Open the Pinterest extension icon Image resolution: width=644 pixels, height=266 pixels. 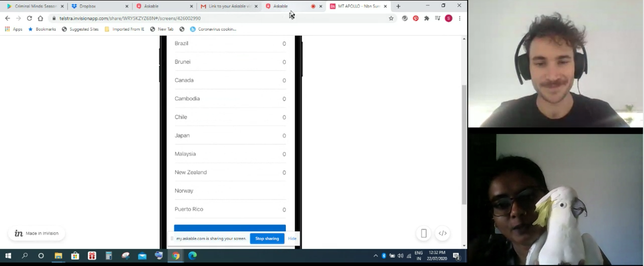click(416, 18)
